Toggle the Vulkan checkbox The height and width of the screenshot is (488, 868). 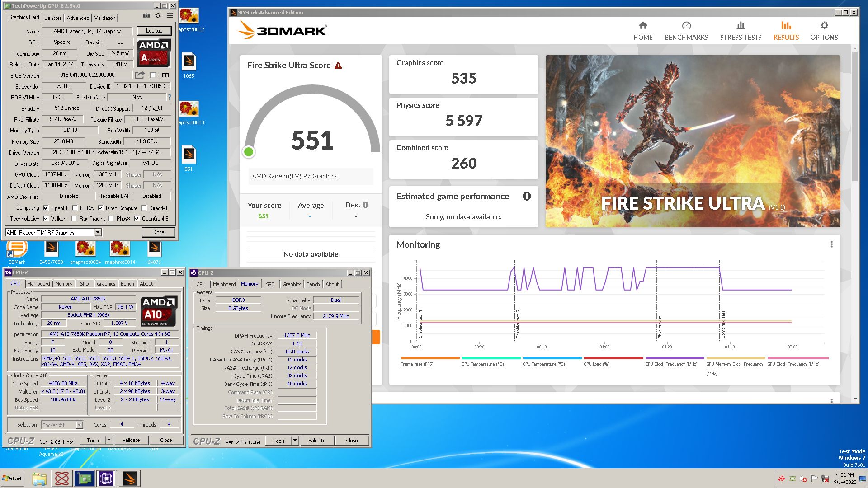46,219
